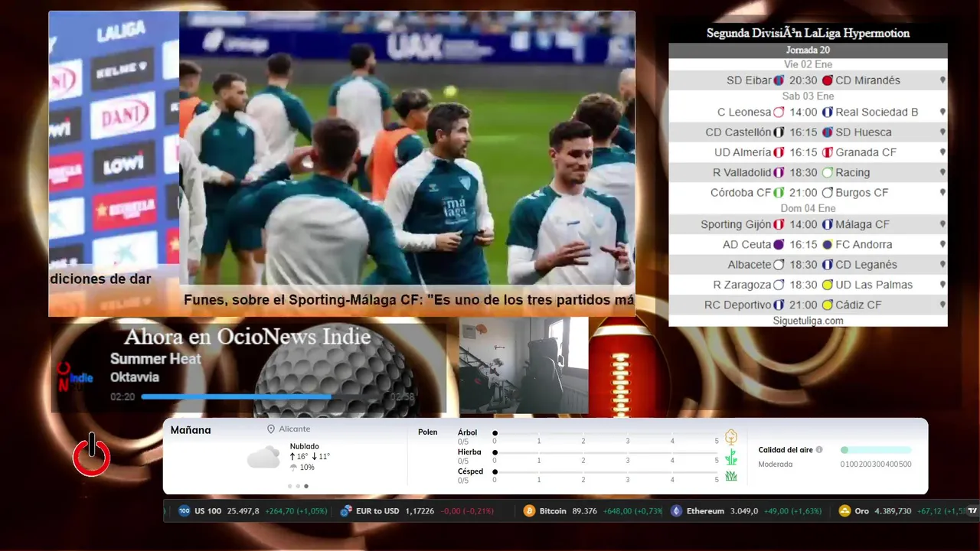
Task: Click the Cádiz CF team crest
Action: 827,305
